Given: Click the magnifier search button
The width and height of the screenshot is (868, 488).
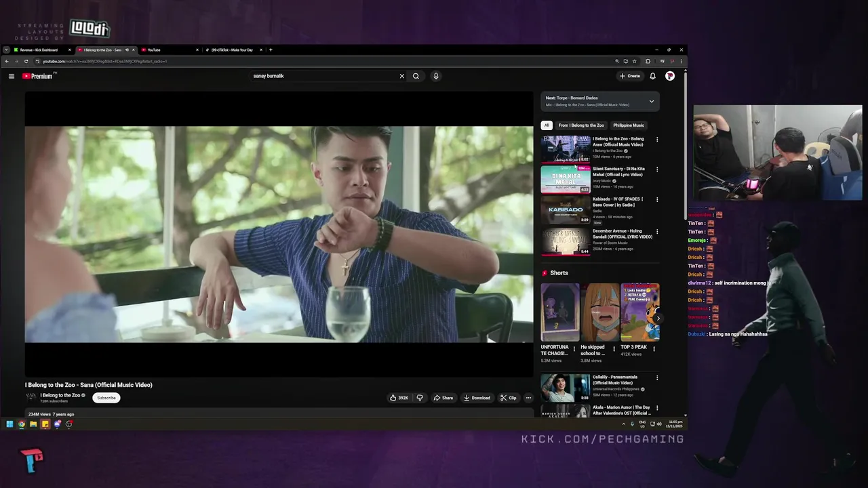Looking at the screenshot, I should 416,76.
